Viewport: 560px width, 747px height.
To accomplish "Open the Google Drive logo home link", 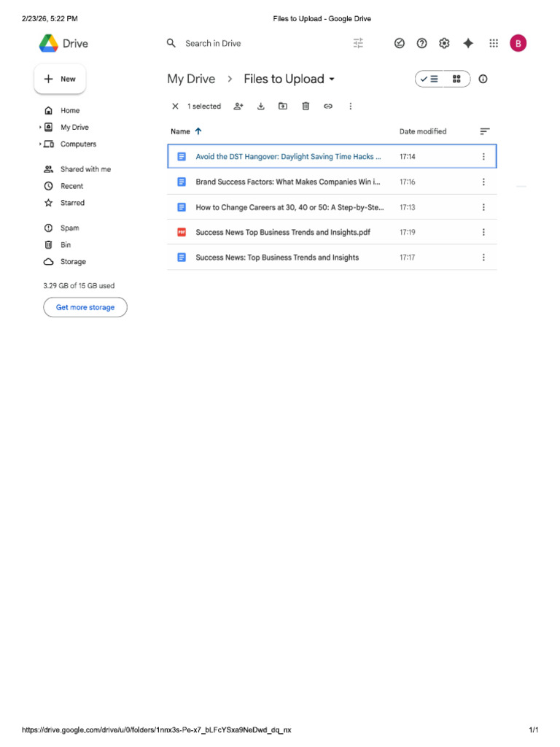I will tap(63, 43).
